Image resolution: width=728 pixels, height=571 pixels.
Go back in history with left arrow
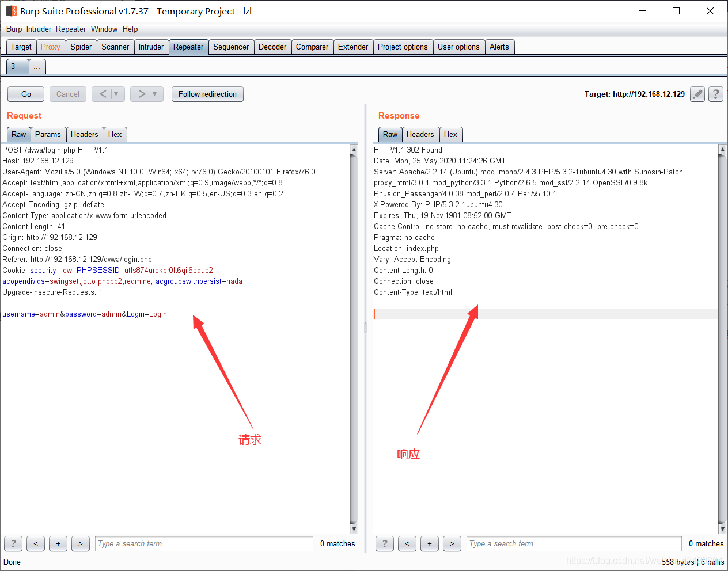pyautogui.click(x=103, y=94)
